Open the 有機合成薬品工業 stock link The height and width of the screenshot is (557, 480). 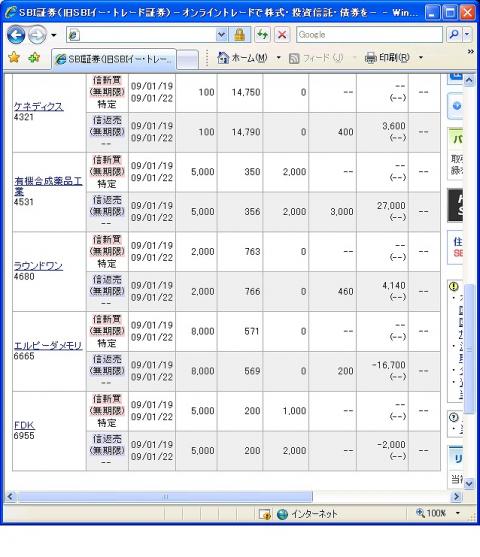click(48, 186)
